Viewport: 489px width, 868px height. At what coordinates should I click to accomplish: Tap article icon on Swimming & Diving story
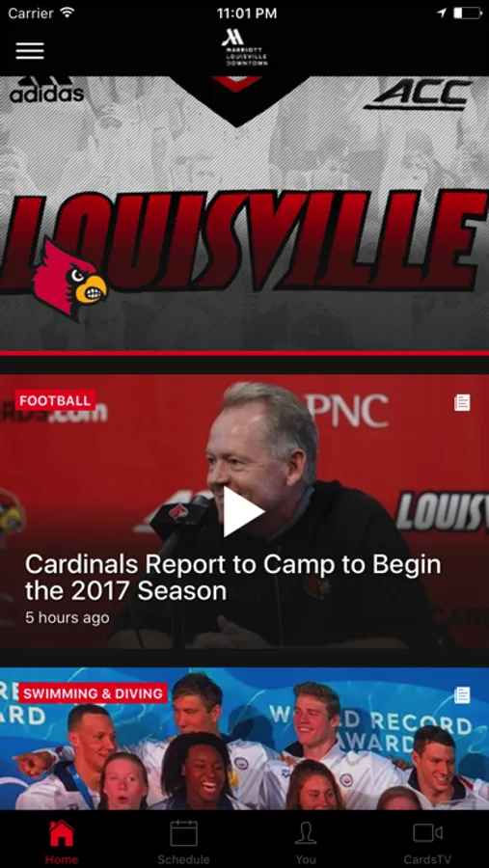pyautogui.click(x=462, y=695)
